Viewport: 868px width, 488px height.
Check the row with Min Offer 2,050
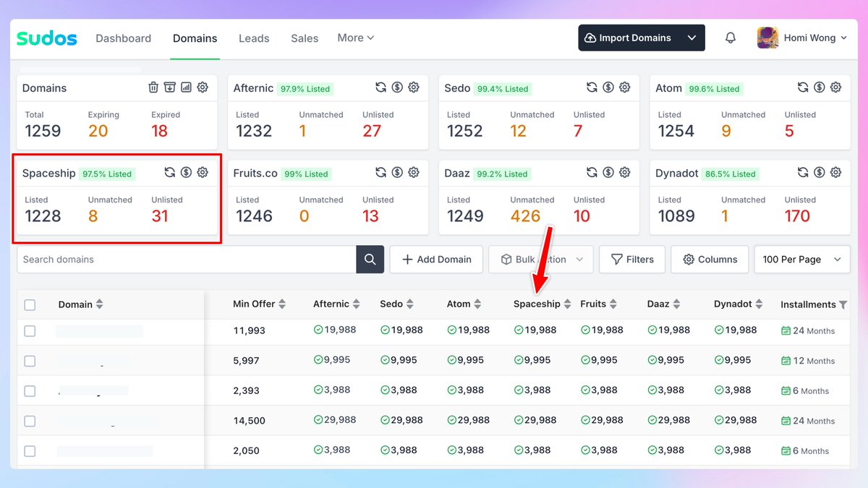pyautogui.click(x=30, y=451)
